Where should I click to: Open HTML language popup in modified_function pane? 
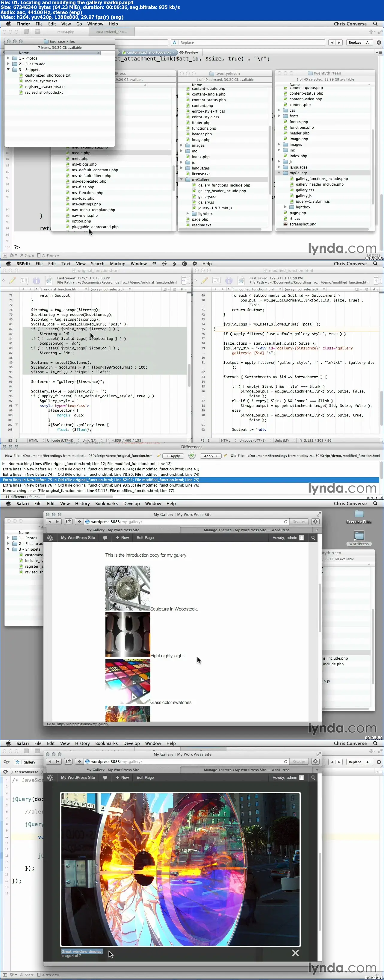click(228, 440)
